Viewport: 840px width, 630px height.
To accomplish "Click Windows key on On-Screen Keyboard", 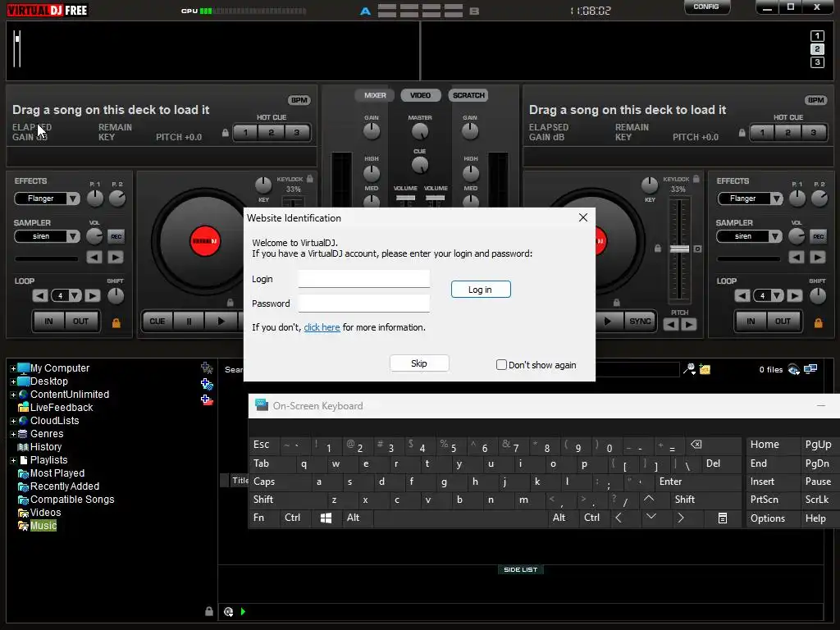I will (326, 518).
